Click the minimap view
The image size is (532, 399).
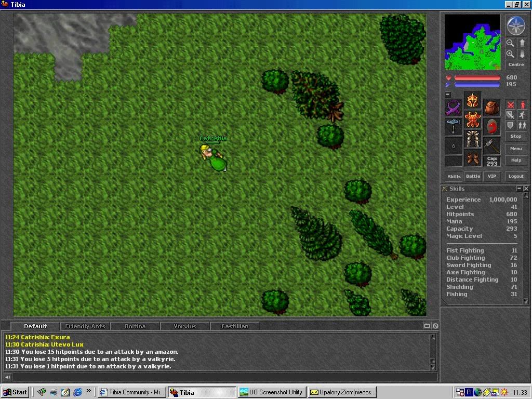pos(472,42)
